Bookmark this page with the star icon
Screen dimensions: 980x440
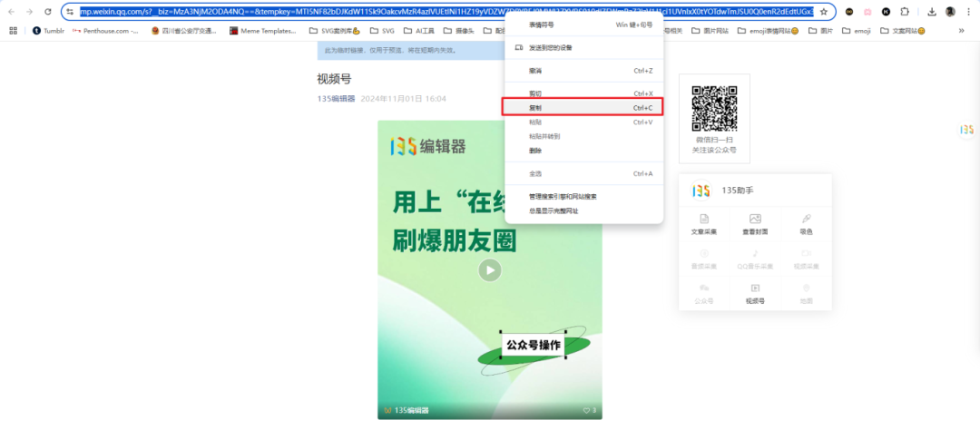824,12
